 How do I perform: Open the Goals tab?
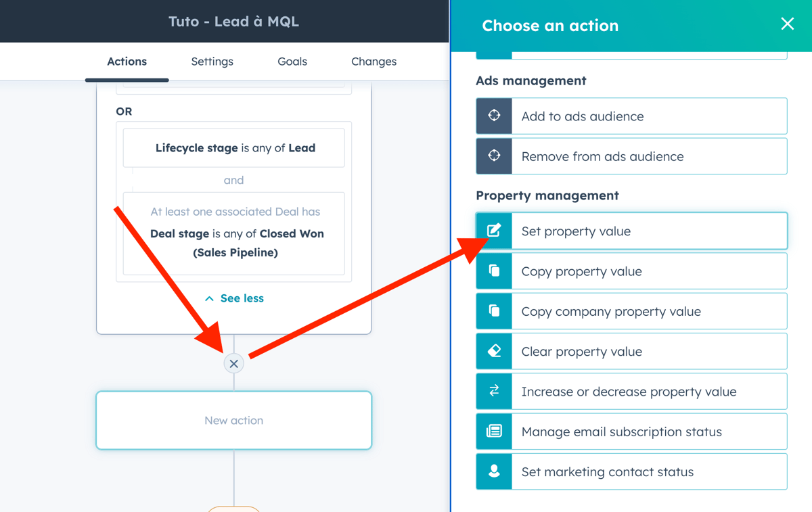pos(292,62)
